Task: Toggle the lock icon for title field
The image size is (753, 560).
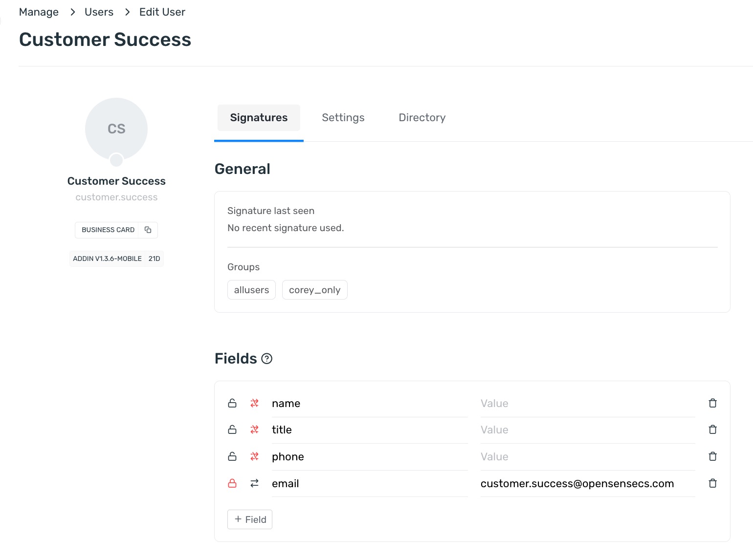Action: pyautogui.click(x=232, y=430)
